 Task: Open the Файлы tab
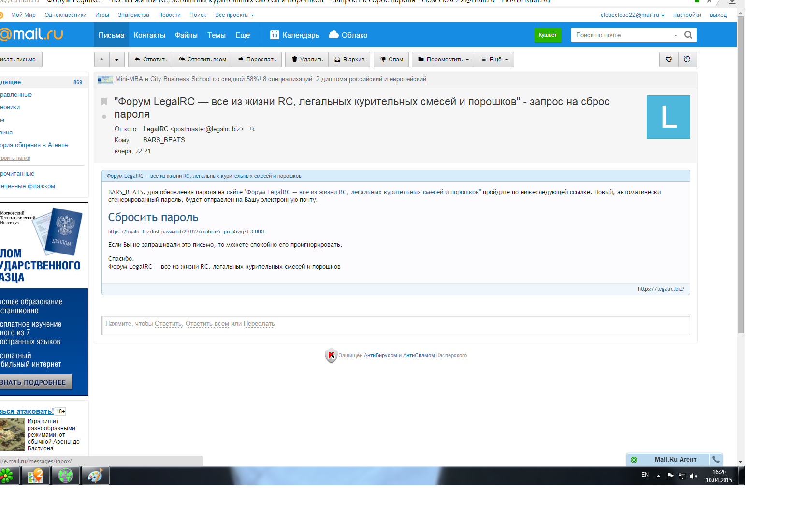coord(186,35)
